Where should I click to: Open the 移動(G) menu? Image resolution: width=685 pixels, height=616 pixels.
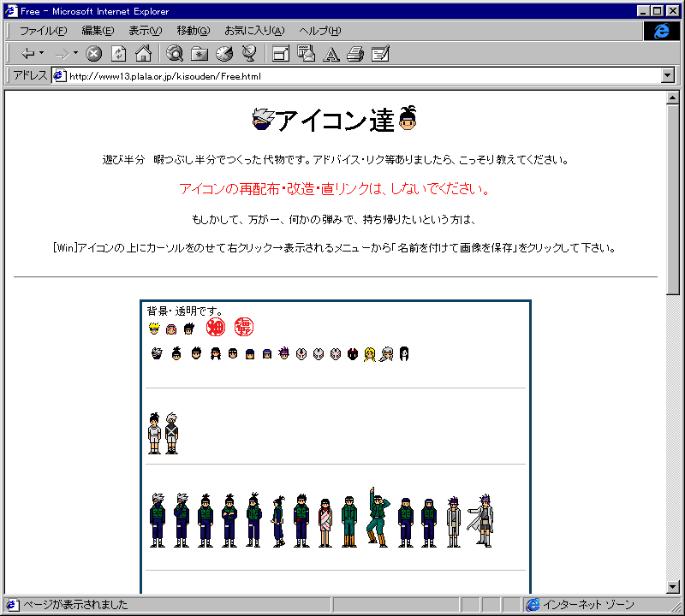pyautogui.click(x=194, y=31)
